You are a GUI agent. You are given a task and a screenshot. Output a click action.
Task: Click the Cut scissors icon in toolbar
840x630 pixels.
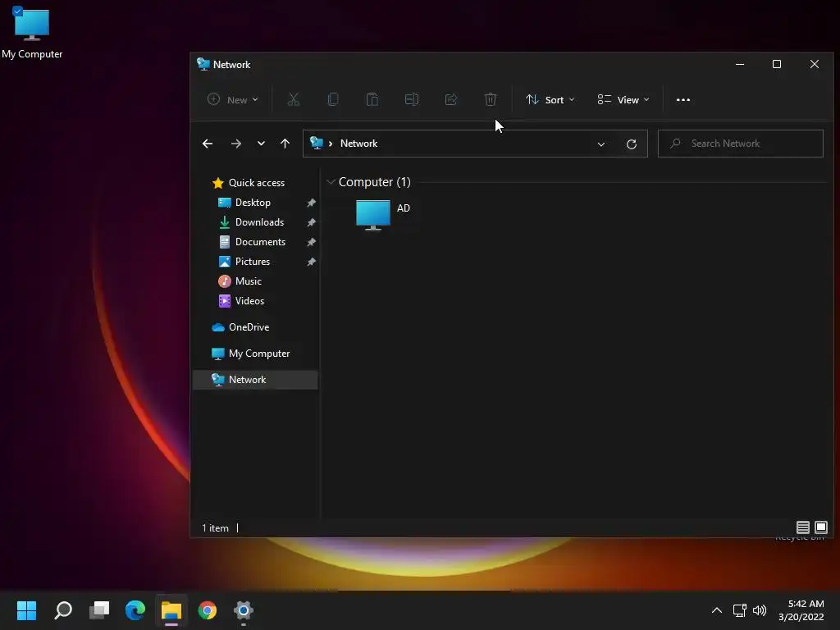tap(293, 99)
